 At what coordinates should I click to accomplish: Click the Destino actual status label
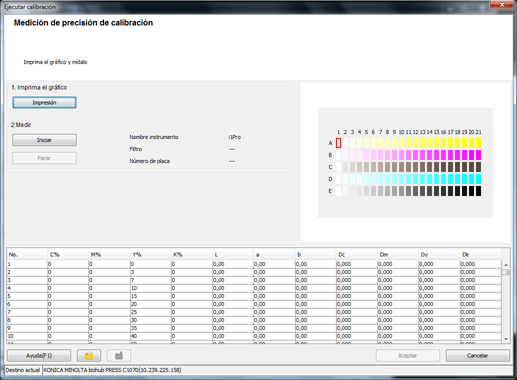[23, 370]
